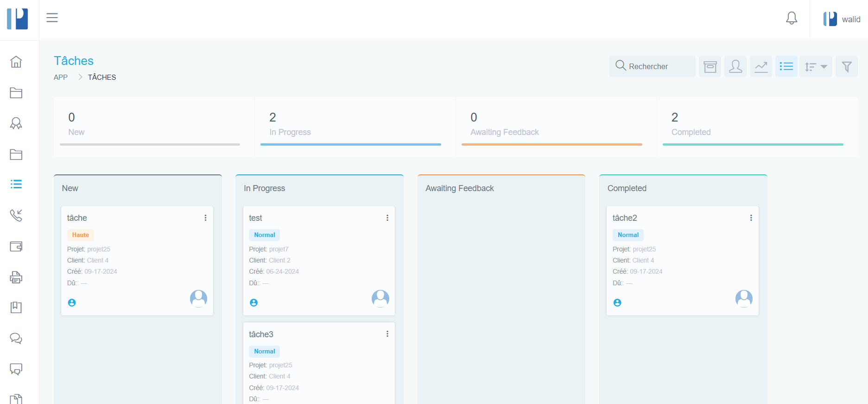Switch to list view layout
This screenshot has width=868, height=404.
click(786, 67)
